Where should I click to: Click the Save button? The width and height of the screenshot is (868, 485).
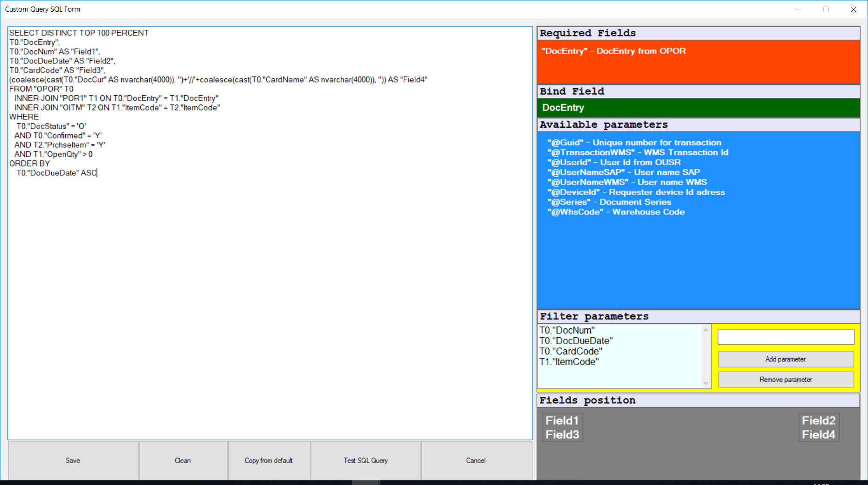(72, 460)
